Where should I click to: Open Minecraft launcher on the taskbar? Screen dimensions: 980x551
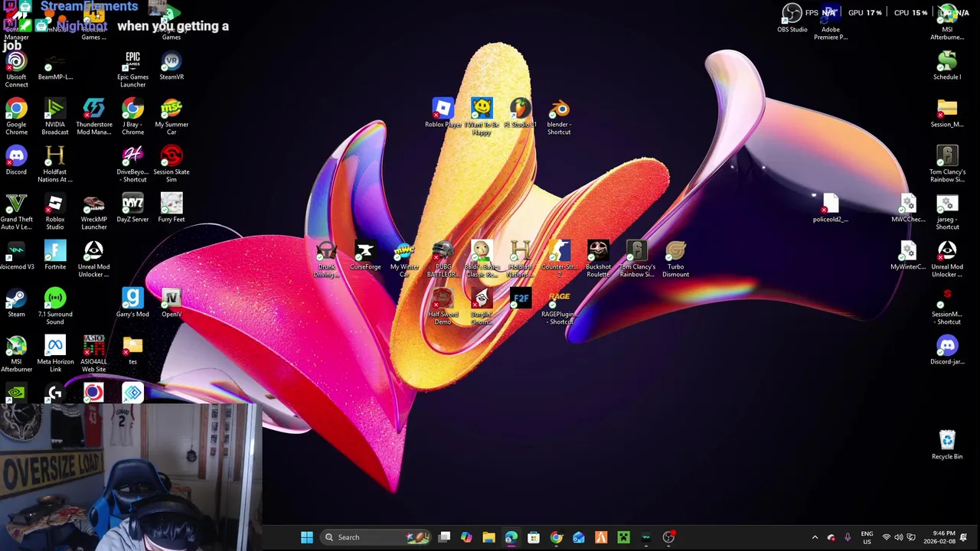tap(623, 537)
